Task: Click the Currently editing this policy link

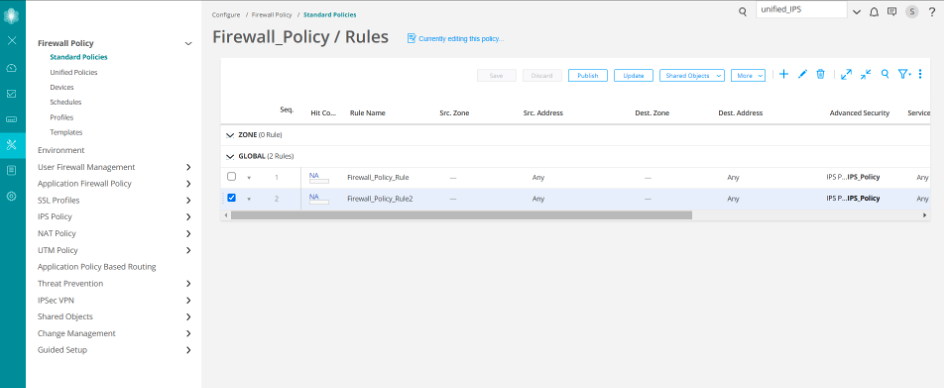Action: pyautogui.click(x=461, y=39)
